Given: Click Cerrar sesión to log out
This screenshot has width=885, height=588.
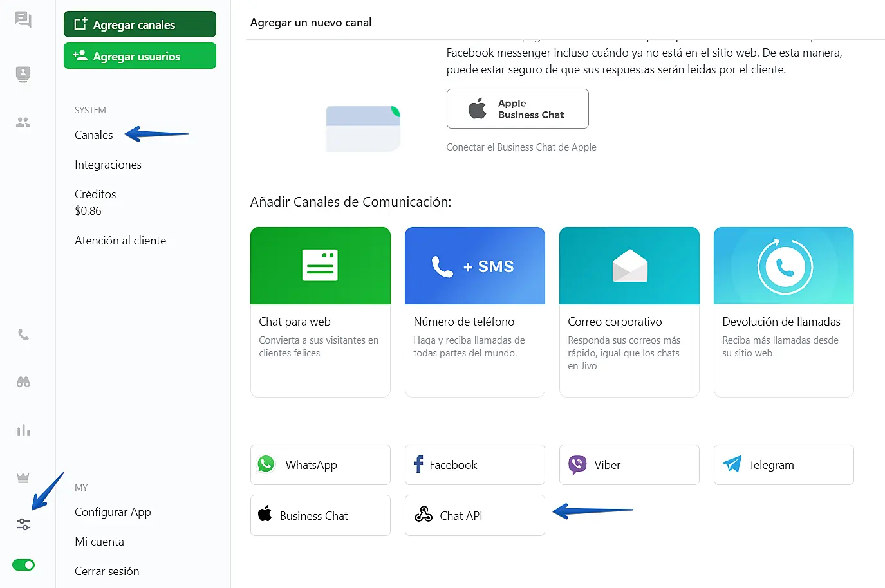Looking at the screenshot, I should (107, 571).
